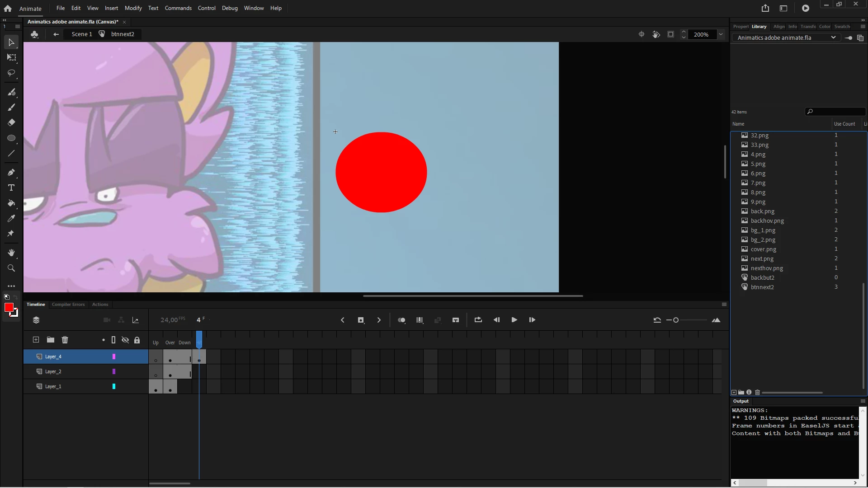The image size is (868, 488).
Task: Open the zoom level dropdown arrow
Action: coord(721,34)
